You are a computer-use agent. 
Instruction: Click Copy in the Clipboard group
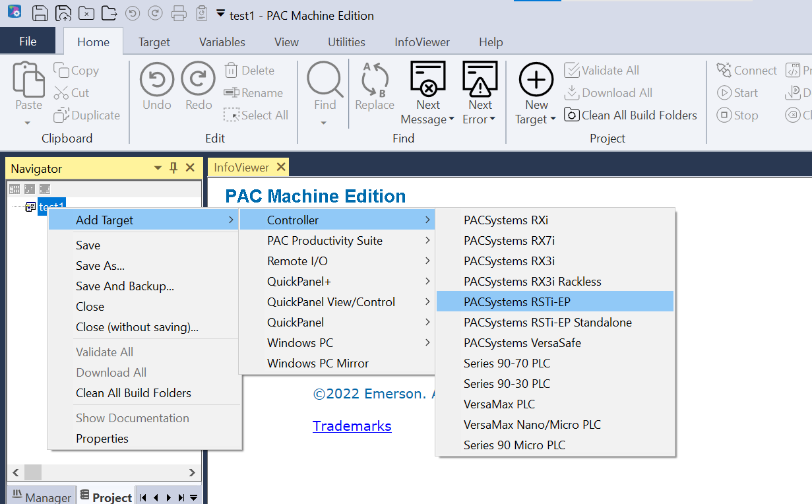pos(77,71)
